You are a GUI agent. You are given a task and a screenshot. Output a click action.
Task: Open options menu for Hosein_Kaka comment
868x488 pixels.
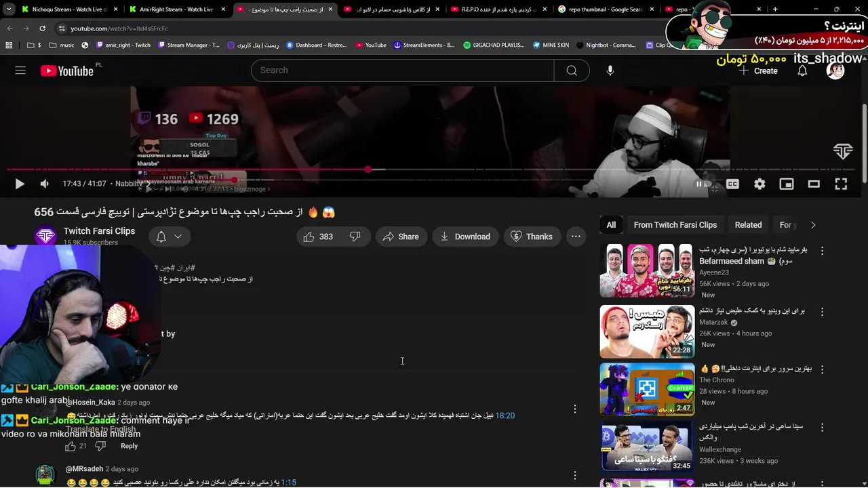click(x=575, y=409)
